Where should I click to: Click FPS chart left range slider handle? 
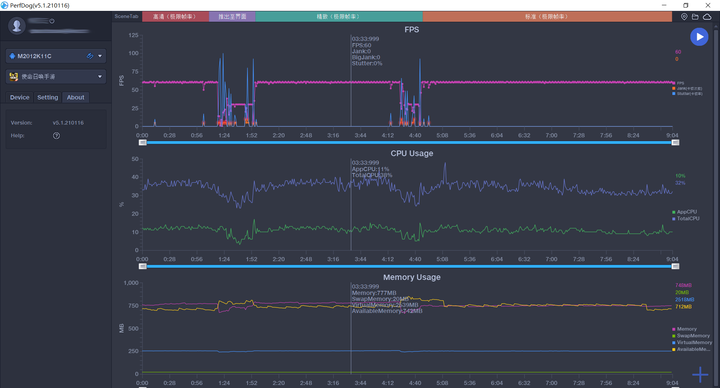143,143
